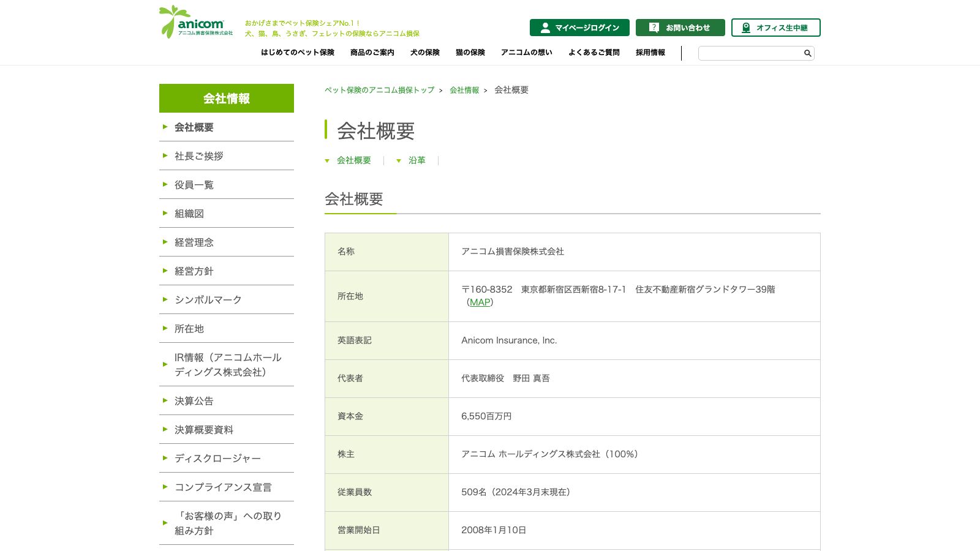Jump to 会社概要 anchor link
The width and height of the screenshot is (980, 551).
pos(354,160)
